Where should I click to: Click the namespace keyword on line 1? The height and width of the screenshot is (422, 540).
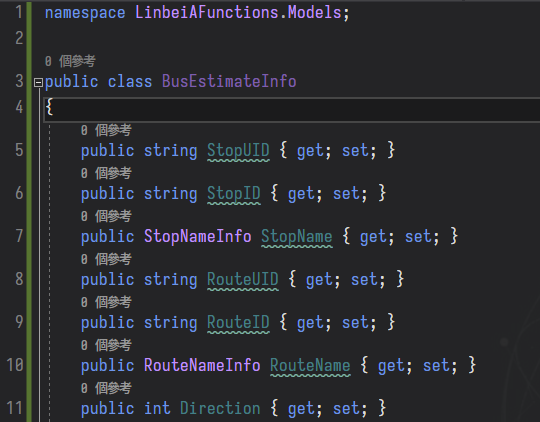pos(85,13)
